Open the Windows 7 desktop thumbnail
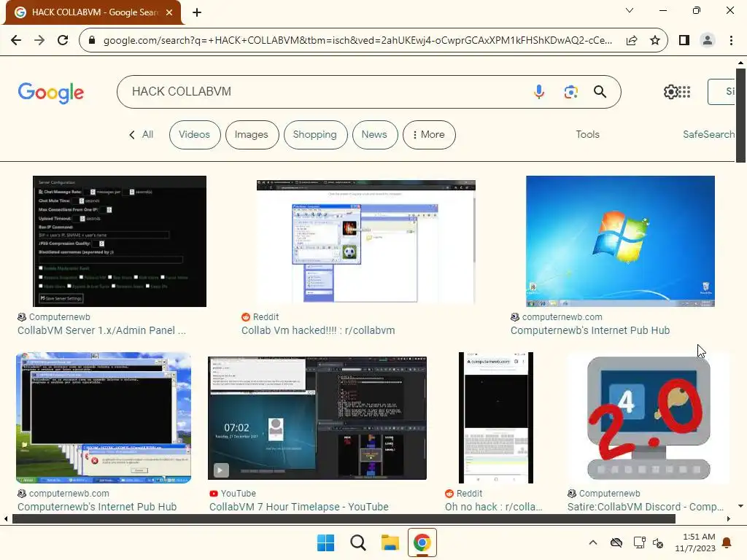Image resolution: width=747 pixels, height=560 pixels. (620, 241)
